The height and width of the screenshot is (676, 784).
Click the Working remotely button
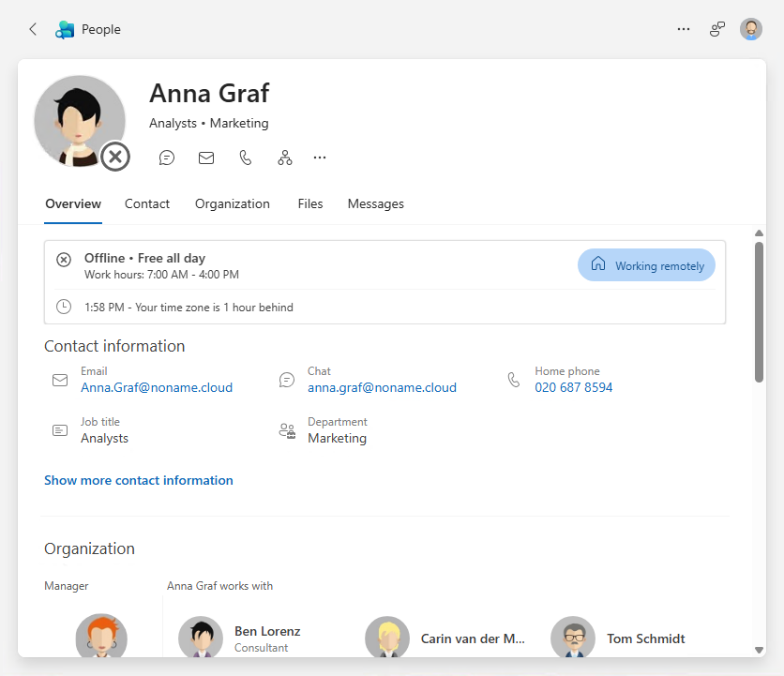point(646,265)
